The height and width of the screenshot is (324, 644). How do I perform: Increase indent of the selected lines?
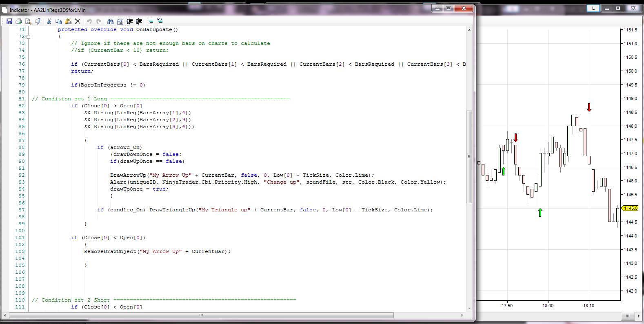pyautogui.click(x=139, y=21)
